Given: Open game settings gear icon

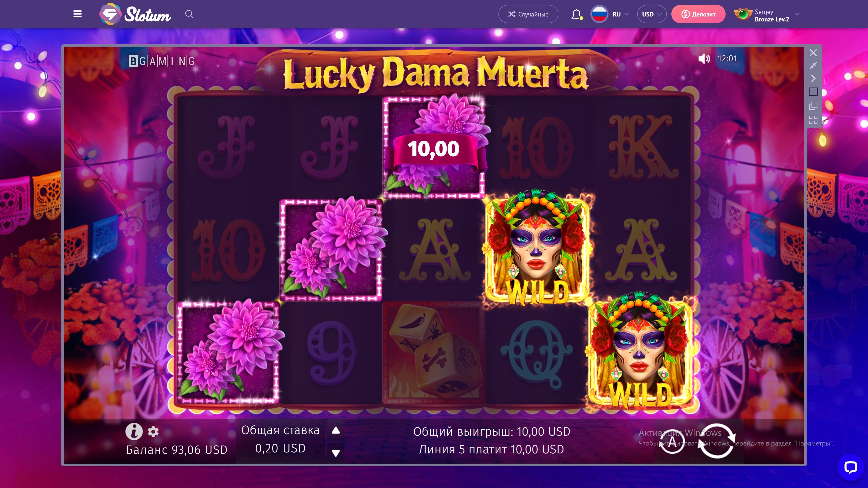Looking at the screenshot, I should pos(153,432).
